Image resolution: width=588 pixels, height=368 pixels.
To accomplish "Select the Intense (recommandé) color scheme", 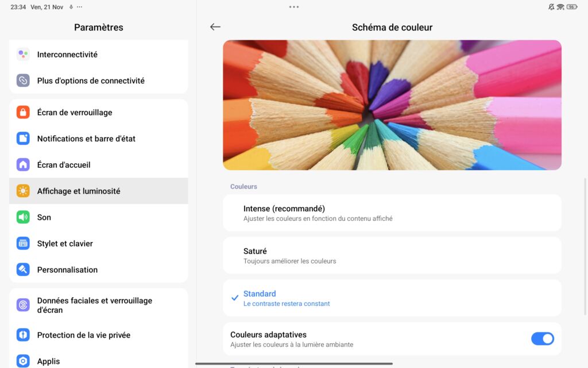I will click(x=392, y=212).
